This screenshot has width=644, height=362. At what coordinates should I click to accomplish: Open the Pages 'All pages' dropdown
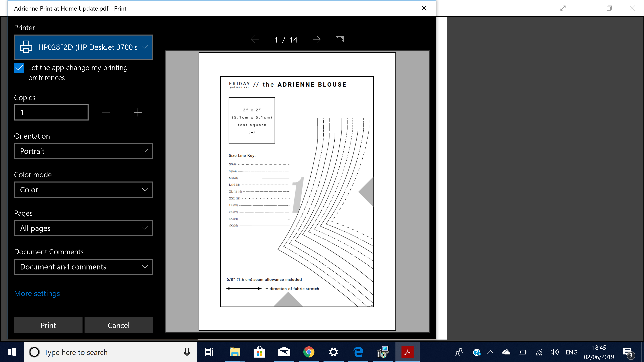point(84,228)
